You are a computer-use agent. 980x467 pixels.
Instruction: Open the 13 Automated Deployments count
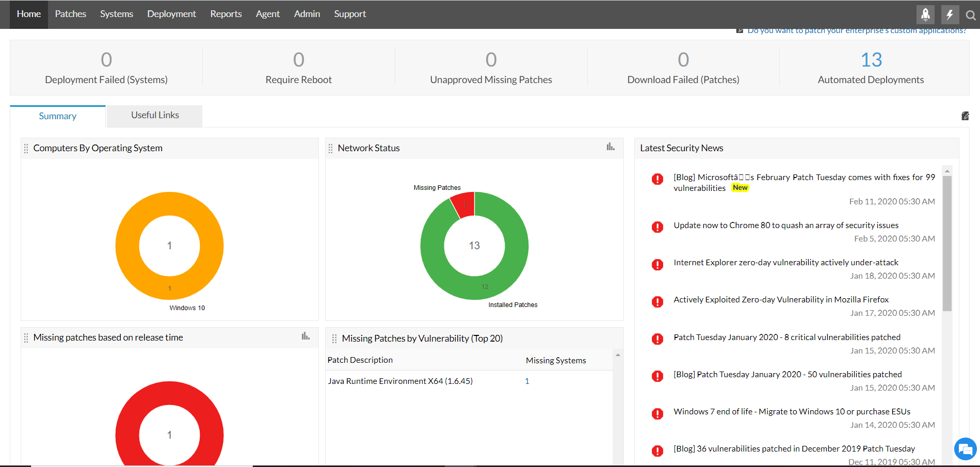pyautogui.click(x=871, y=60)
